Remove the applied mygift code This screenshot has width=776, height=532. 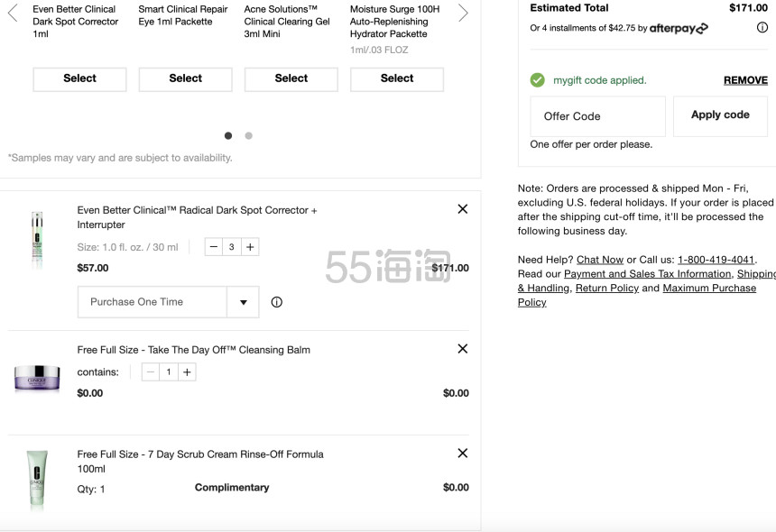point(745,80)
